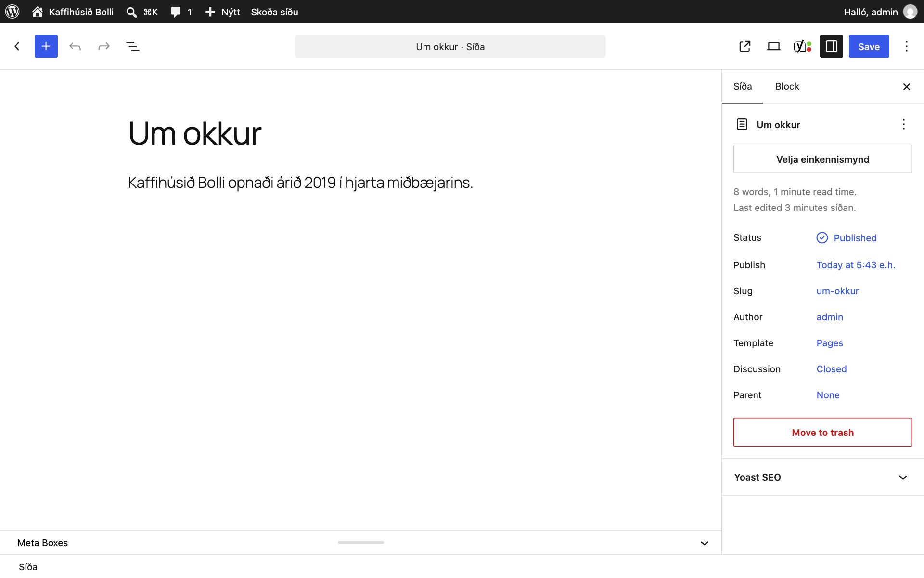Click the Um okkur page title
The image size is (924, 578).
(195, 133)
